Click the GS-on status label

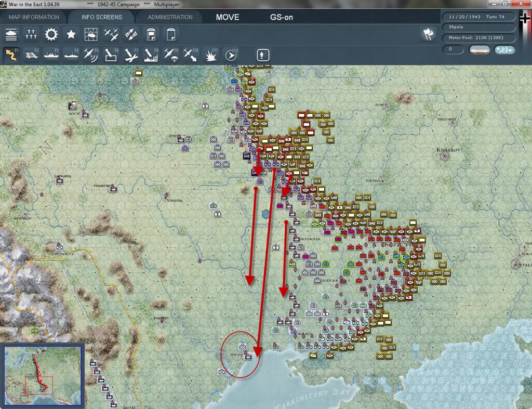tap(281, 17)
